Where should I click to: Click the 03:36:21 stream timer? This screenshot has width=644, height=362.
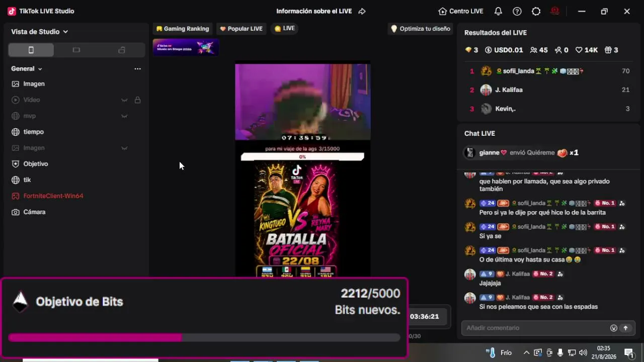click(424, 317)
